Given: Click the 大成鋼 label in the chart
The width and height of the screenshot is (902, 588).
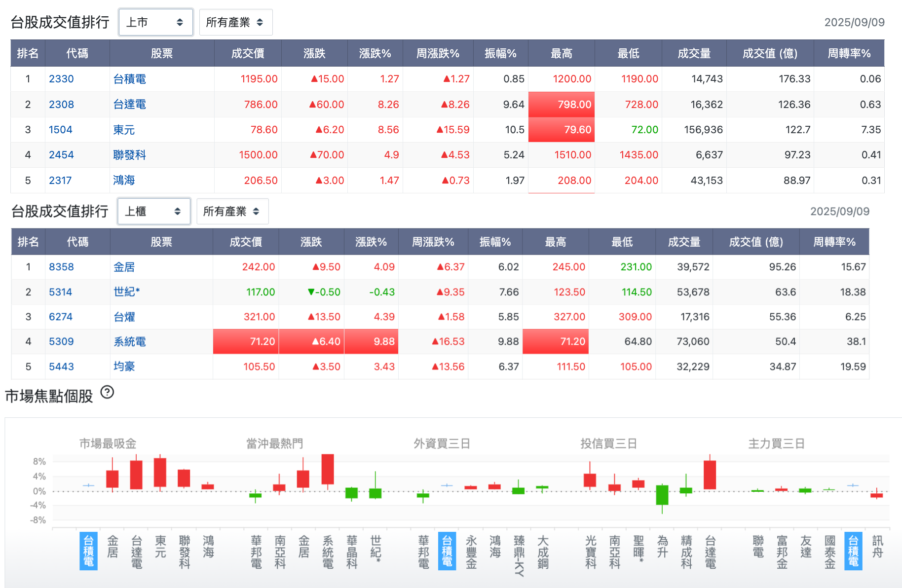Looking at the screenshot, I should [x=543, y=552].
